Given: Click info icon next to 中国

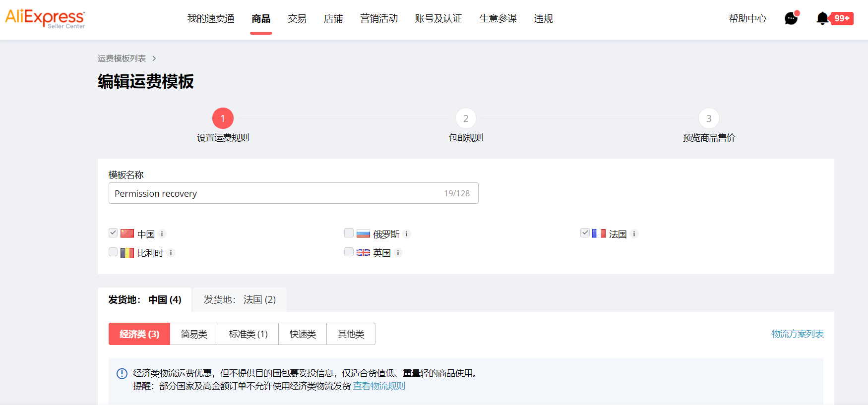Looking at the screenshot, I should [162, 234].
